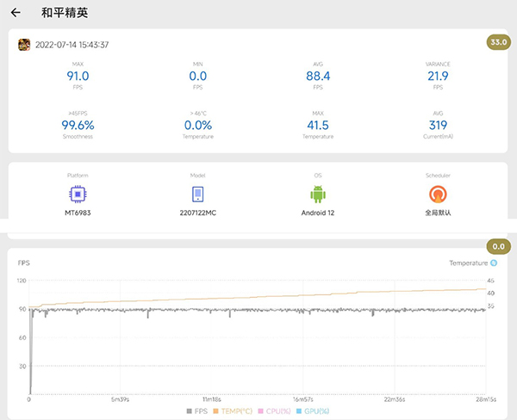517x420 pixels.
Task: Click the 33.0 badge on the stats card
Action: (x=498, y=41)
